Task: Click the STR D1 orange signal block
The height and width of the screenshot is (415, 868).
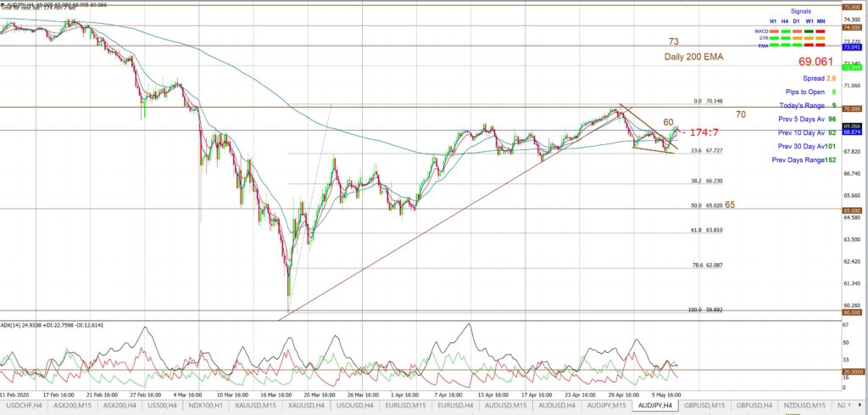Action: pos(797,38)
